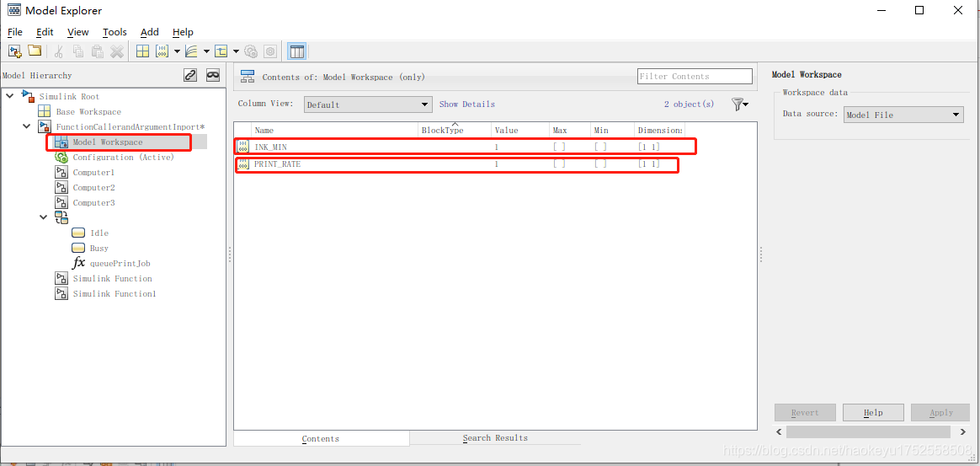980x466 pixels.
Task: Click the PRINT_RATE parameter row icon
Action: 243,164
